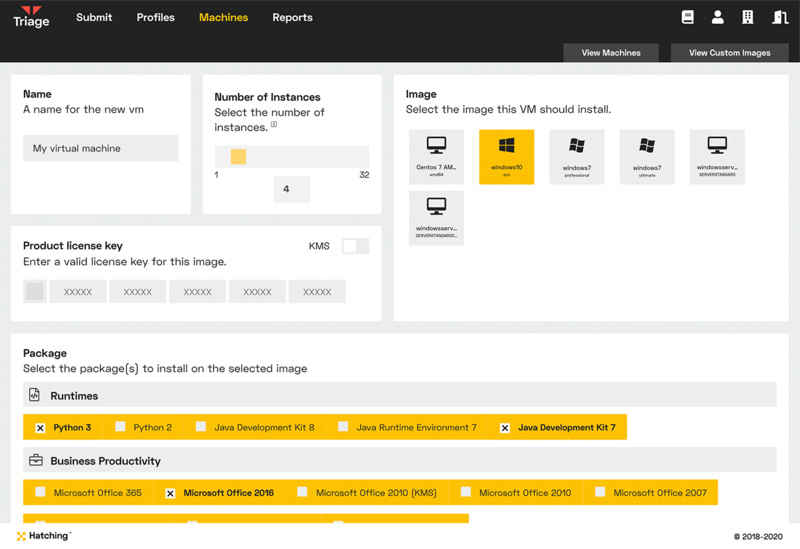Click the Runtimes code file icon
This screenshot has width=800, height=549.
34,395
